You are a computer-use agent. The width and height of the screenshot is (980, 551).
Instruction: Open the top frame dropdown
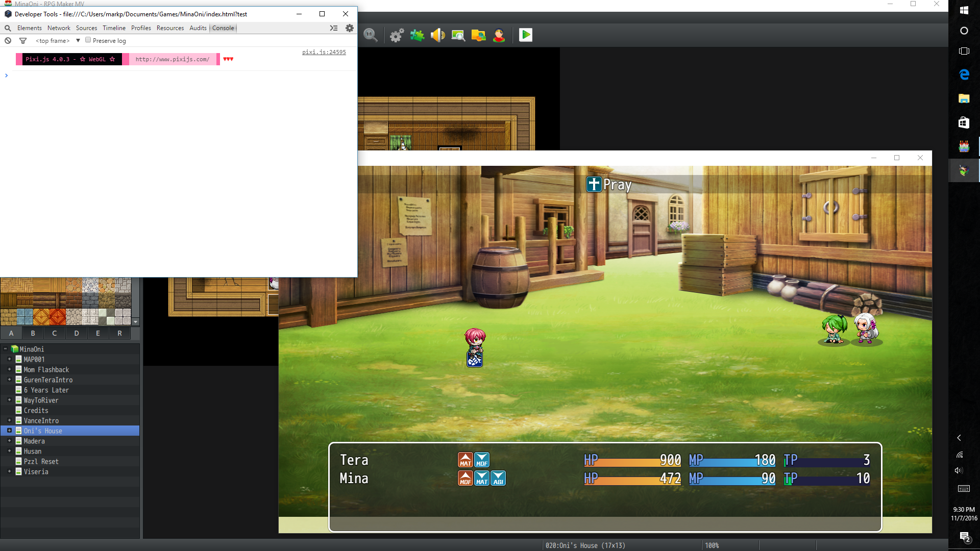58,41
